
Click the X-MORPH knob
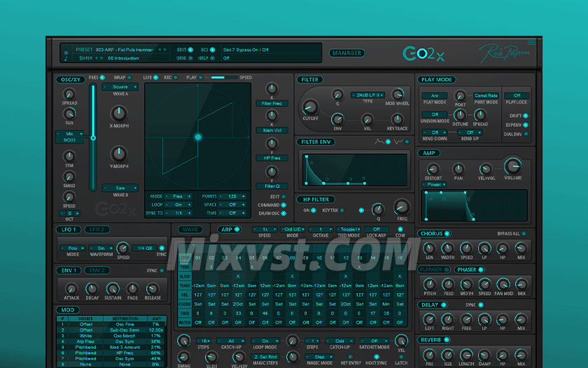point(119,113)
